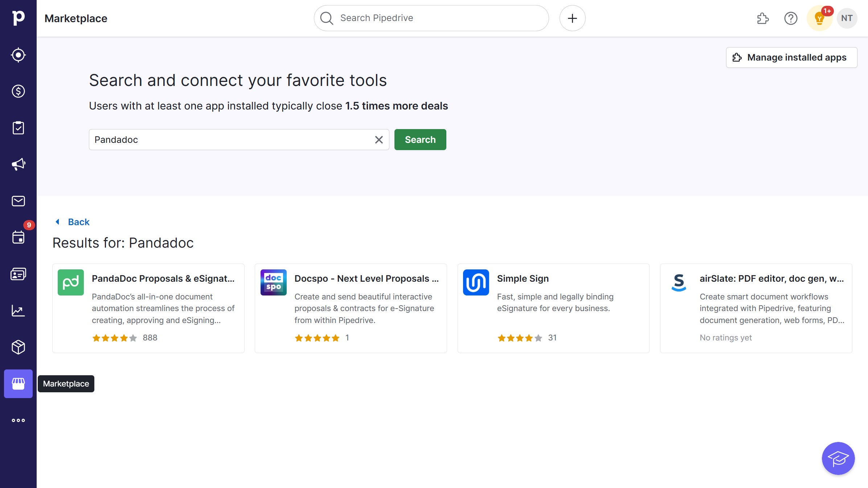Open suggestions via the lightbulb icon
Screen dimensions: 868x488
click(x=819, y=18)
